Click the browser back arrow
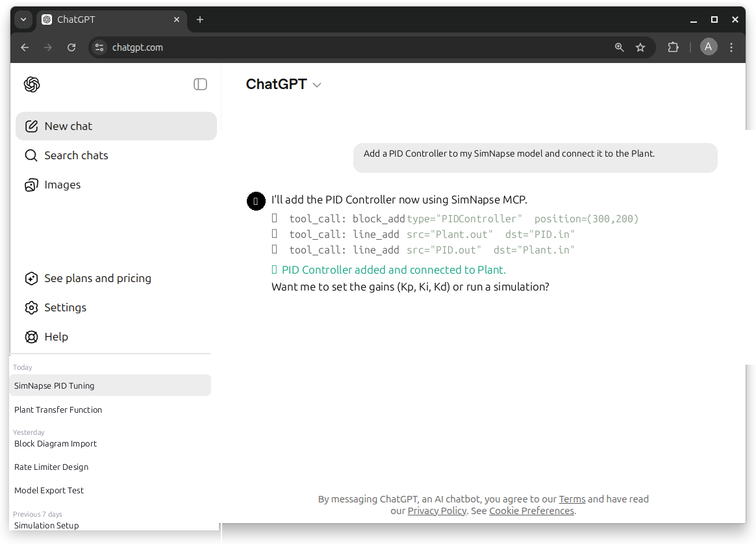The width and height of the screenshot is (756, 544). pos(25,47)
